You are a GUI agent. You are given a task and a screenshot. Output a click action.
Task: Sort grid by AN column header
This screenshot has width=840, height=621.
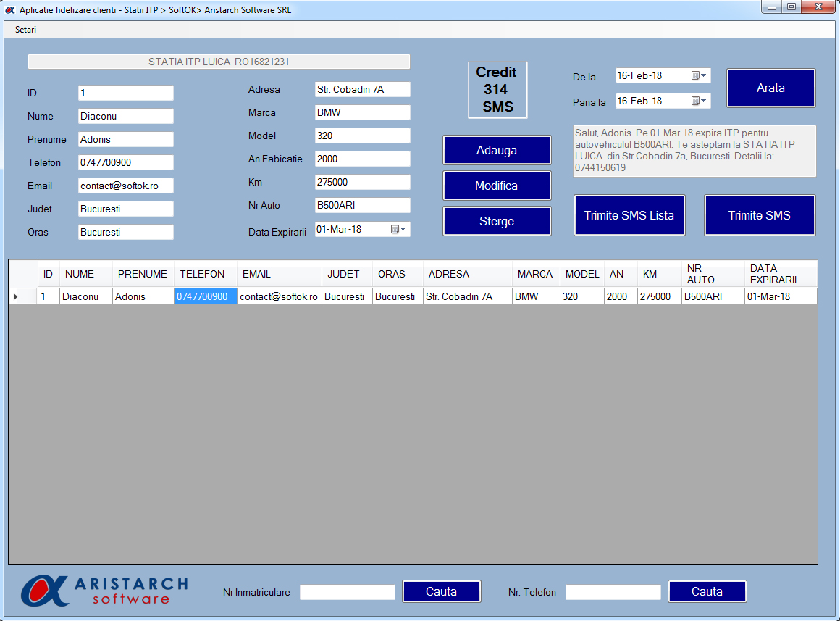(x=621, y=274)
